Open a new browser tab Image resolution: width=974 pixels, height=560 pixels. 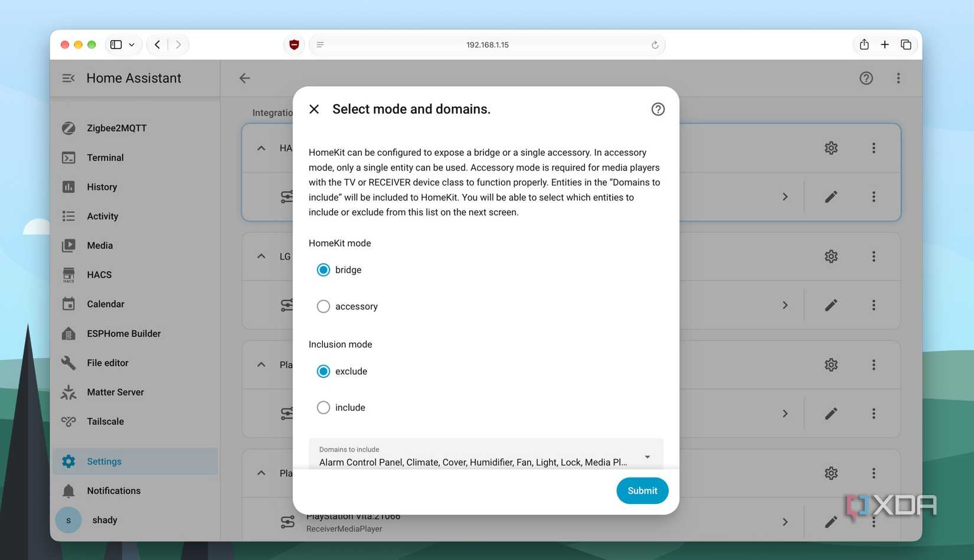click(x=885, y=44)
